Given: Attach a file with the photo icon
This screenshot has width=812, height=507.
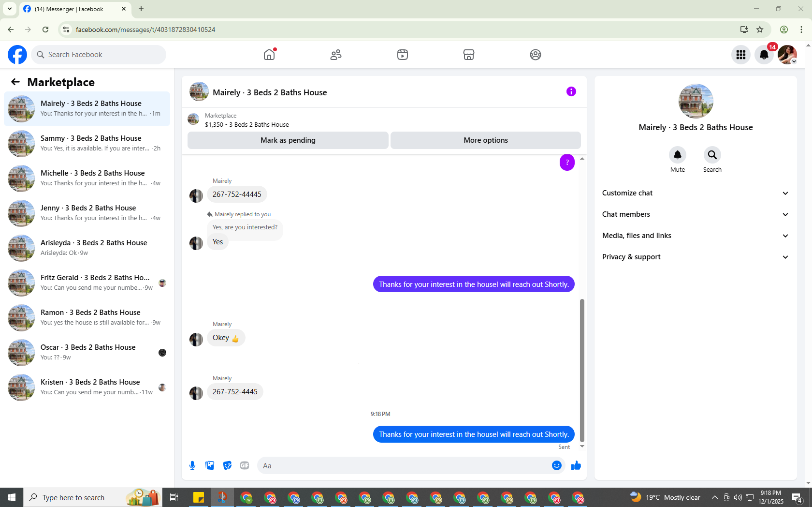Looking at the screenshot, I should tap(210, 465).
